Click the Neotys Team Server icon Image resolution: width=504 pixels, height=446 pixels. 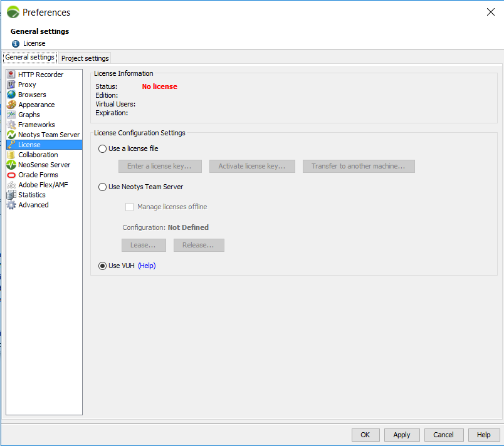11,135
